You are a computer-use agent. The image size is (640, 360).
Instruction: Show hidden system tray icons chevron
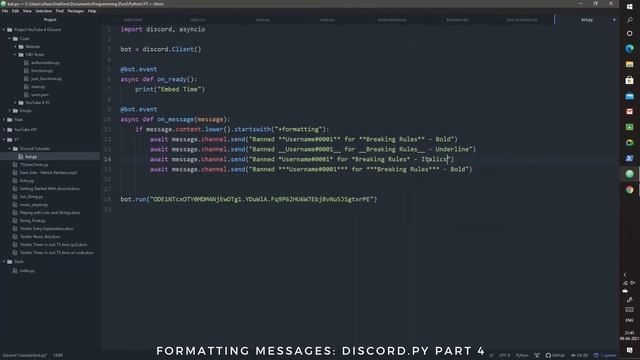[x=625, y=275]
